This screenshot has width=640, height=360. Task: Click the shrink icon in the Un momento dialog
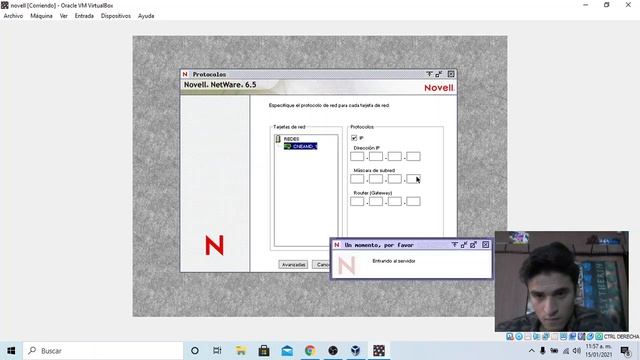pos(464,245)
